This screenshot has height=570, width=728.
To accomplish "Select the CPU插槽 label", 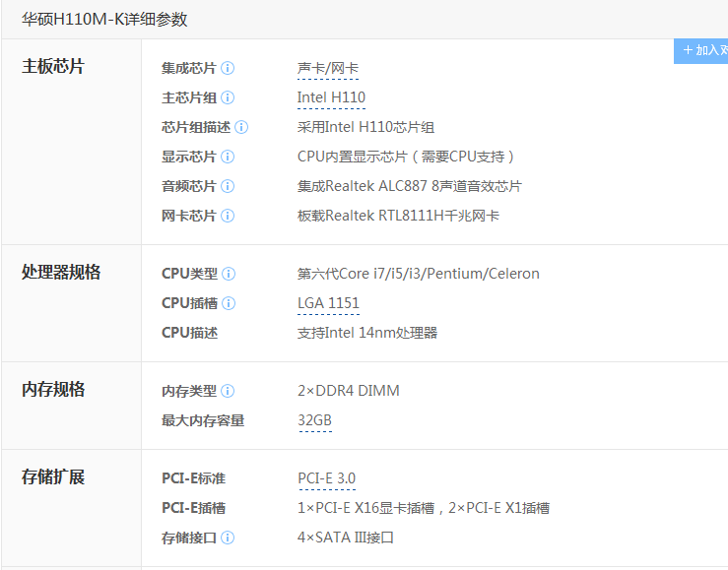I will tap(189, 303).
